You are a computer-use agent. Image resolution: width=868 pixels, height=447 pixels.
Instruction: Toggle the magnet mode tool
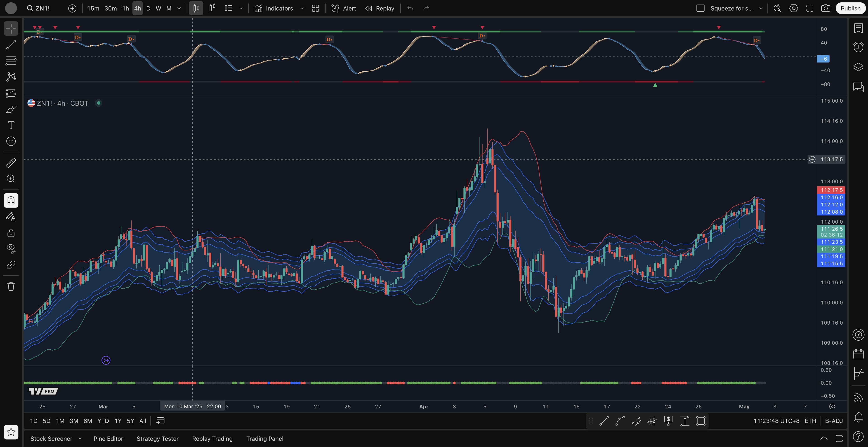[x=11, y=201]
